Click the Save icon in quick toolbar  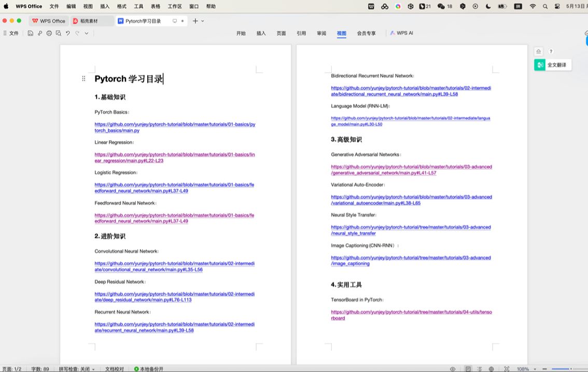31,33
